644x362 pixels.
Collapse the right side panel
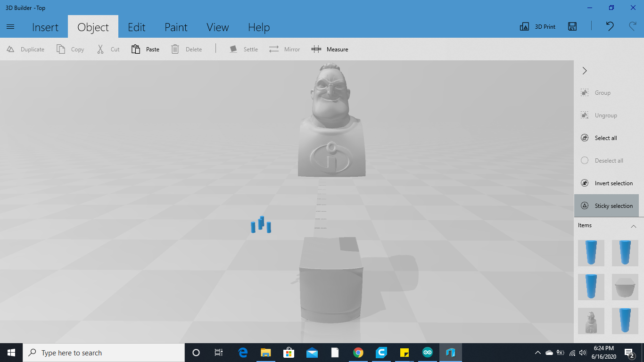(x=584, y=70)
